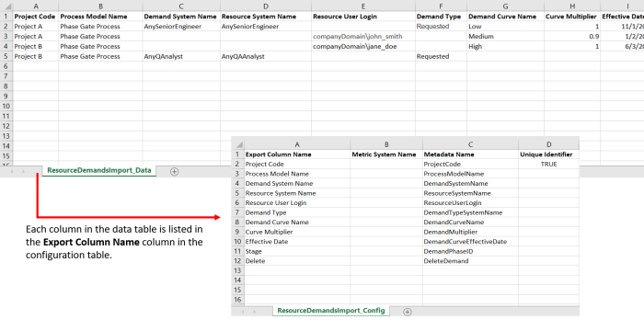Select 'DemandCurveName' metadata cell
Viewport: 644px width, 331px height.
click(470, 223)
